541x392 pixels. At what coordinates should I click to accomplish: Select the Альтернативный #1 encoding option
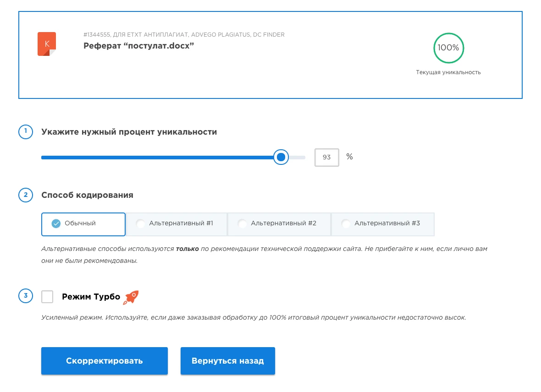177,224
